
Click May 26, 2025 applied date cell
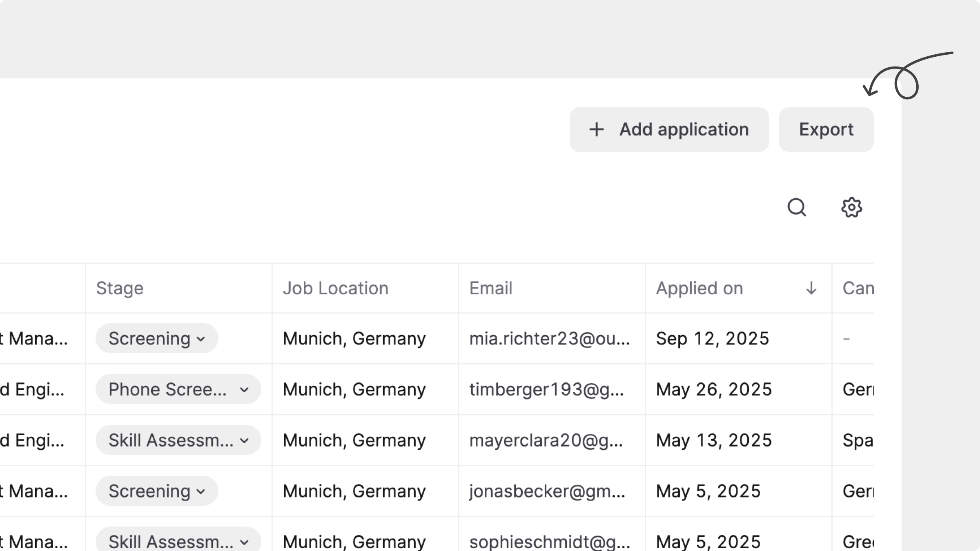(x=714, y=389)
